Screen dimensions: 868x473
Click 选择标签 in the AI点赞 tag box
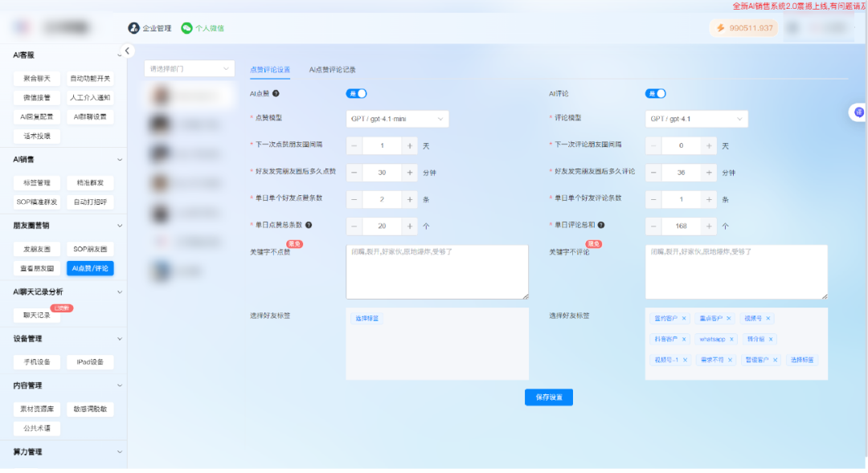(367, 319)
